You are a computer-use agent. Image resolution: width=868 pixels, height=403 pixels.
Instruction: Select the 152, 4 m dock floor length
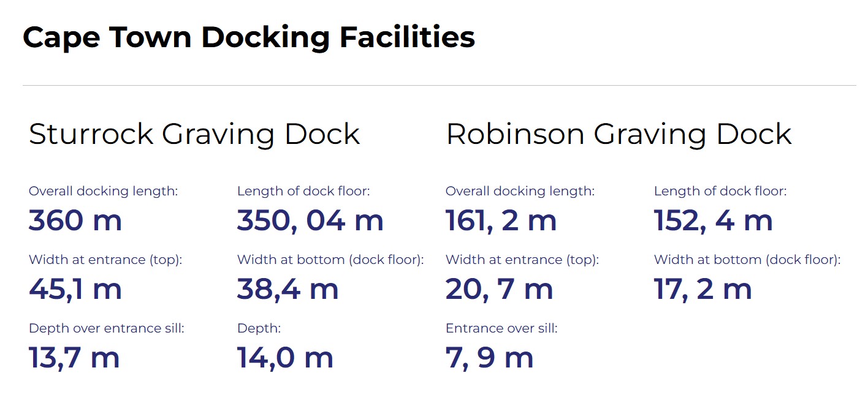713,220
